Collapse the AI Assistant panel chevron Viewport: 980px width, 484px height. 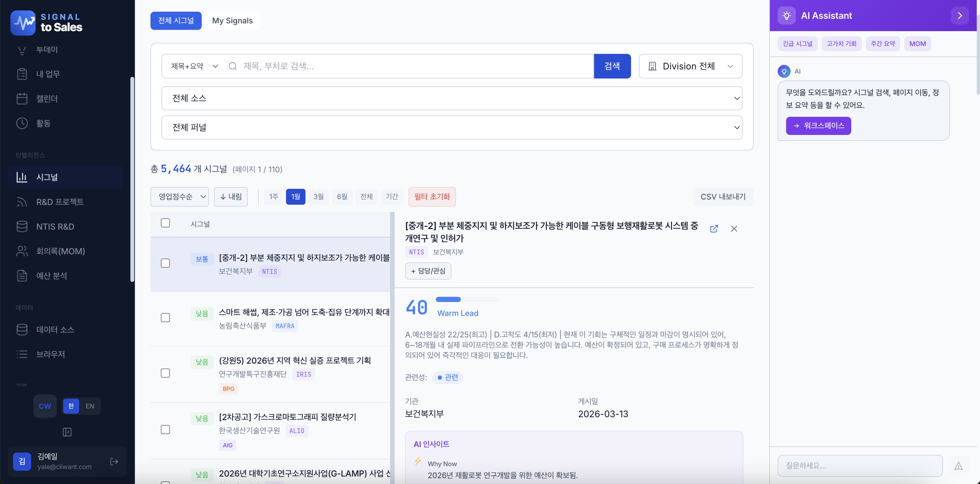(x=960, y=16)
